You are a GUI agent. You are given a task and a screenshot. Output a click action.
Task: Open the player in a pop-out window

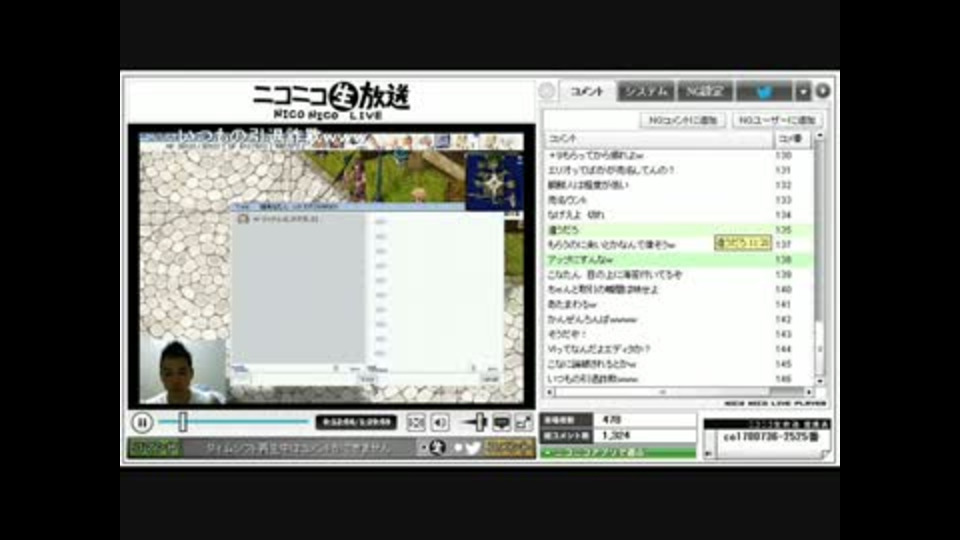(524, 422)
